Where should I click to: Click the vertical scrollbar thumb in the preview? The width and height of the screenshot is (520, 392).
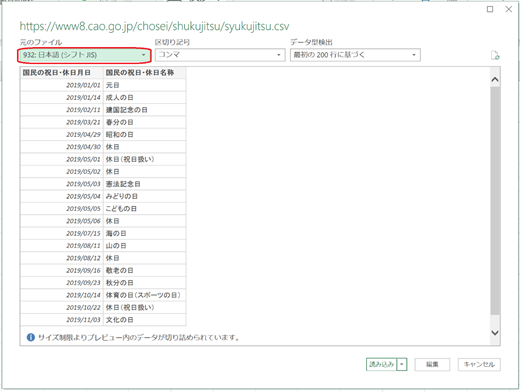click(495, 201)
